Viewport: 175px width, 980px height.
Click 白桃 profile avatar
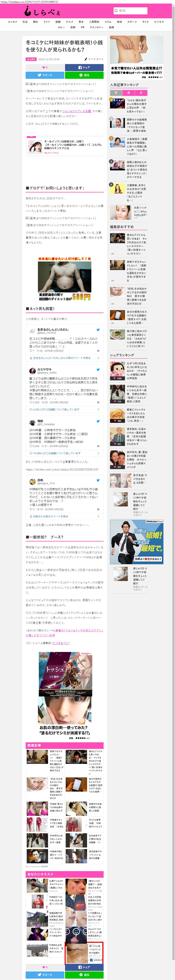pyautogui.click(x=32, y=481)
